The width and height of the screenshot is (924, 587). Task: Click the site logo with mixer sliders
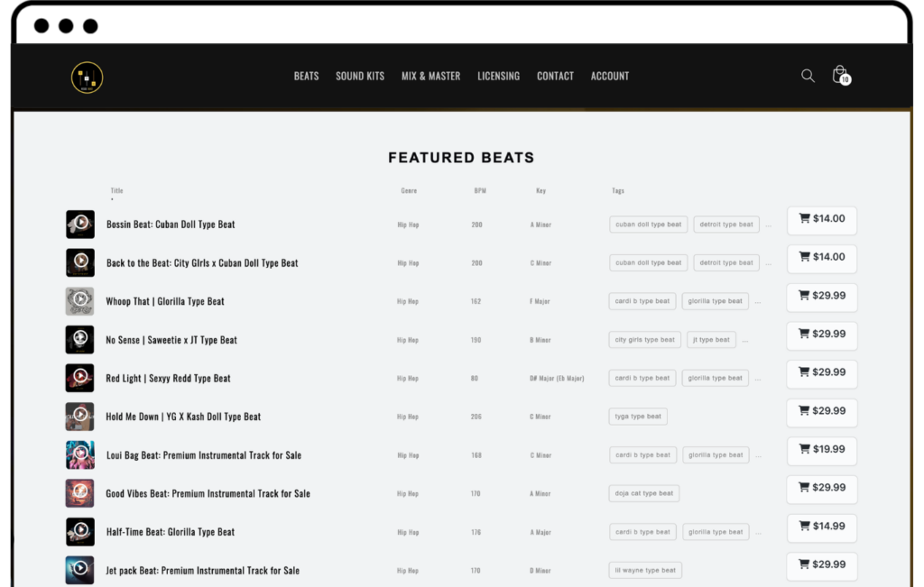tap(88, 78)
